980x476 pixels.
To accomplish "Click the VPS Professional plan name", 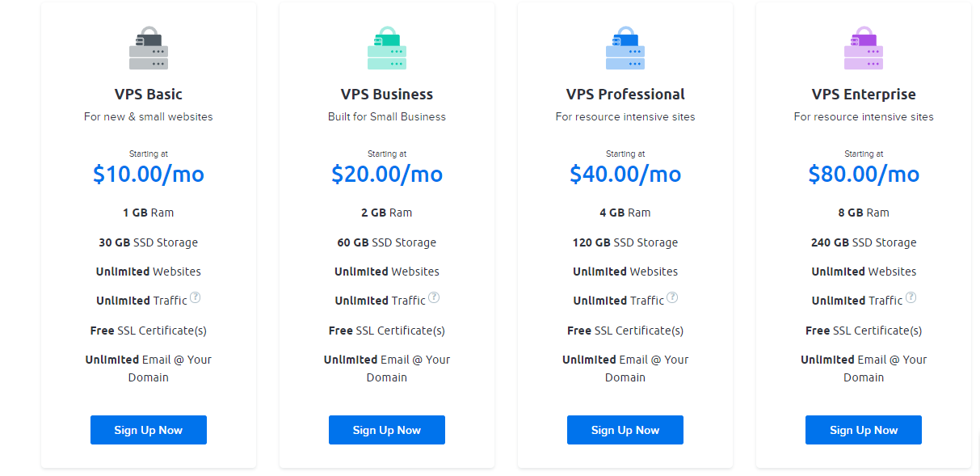I will (625, 95).
